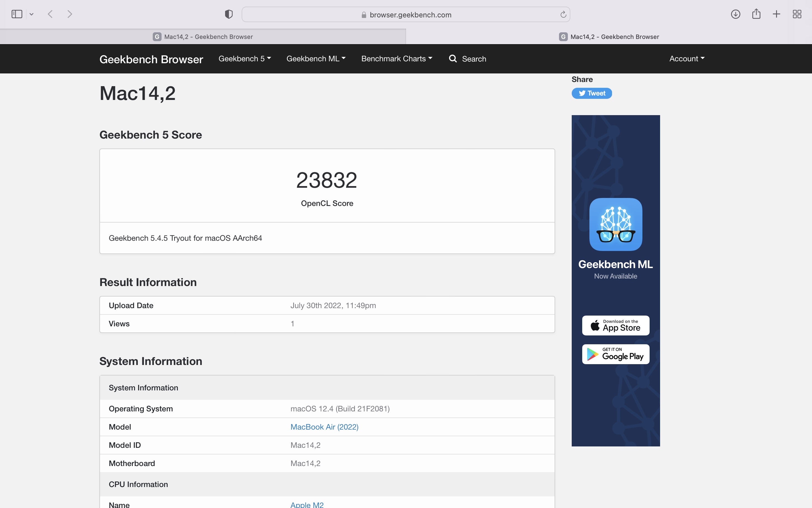Open the Search link in navbar

[x=474, y=59]
